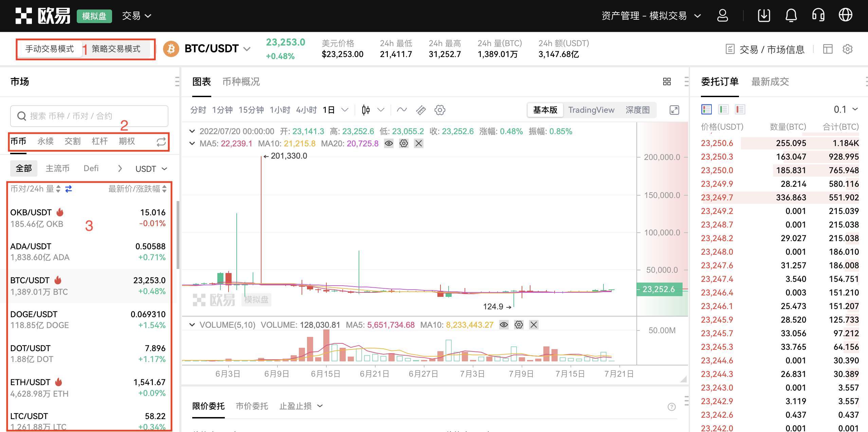Screen dimensions: 868x432
Task: Click the market list scrollbar
Action: (x=178, y=235)
